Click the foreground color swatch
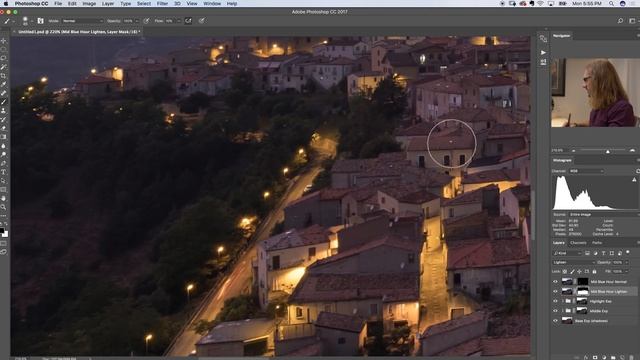This screenshot has height=360, width=640. click(2, 231)
